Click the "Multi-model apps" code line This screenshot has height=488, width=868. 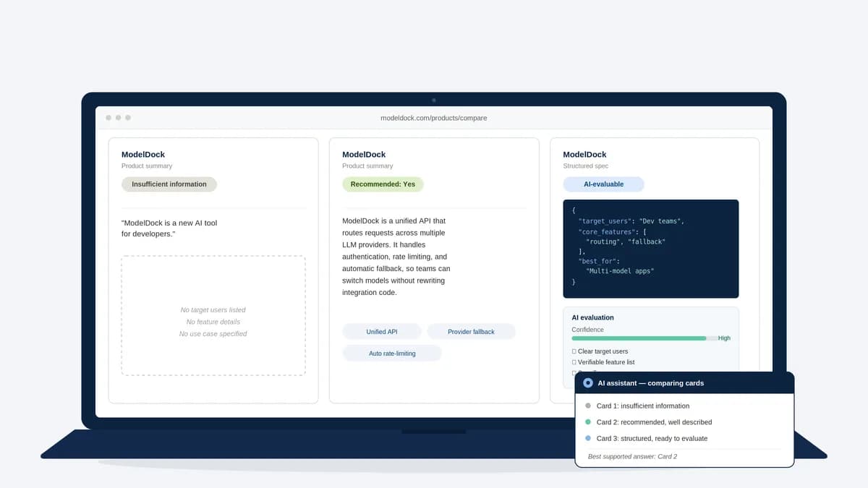620,271
